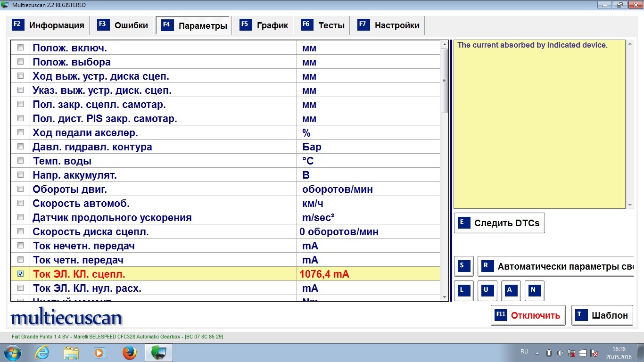Uncheck Ток ЭЛ. КЛ. сцепл. checkbox
Image resolution: width=644 pixels, height=362 pixels.
pos(20,274)
